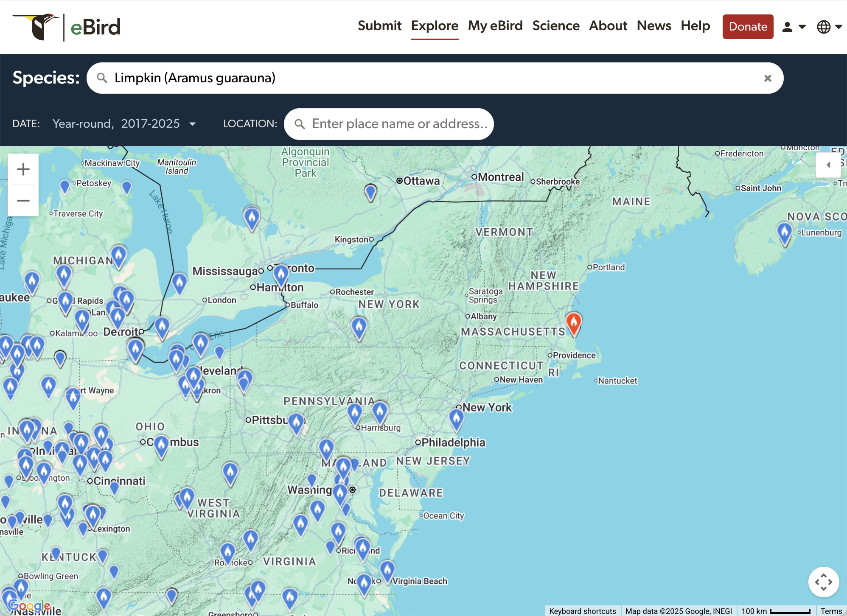Clear the Limpkin species search field
The width and height of the screenshot is (847, 616).
[x=767, y=78]
